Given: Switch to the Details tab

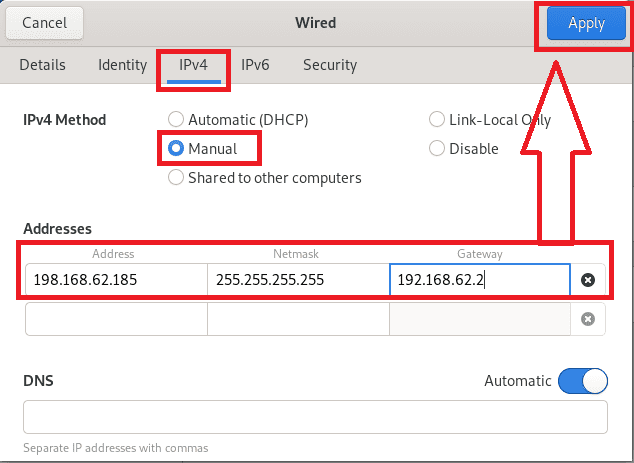Looking at the screenshot, I should [42, 65].
